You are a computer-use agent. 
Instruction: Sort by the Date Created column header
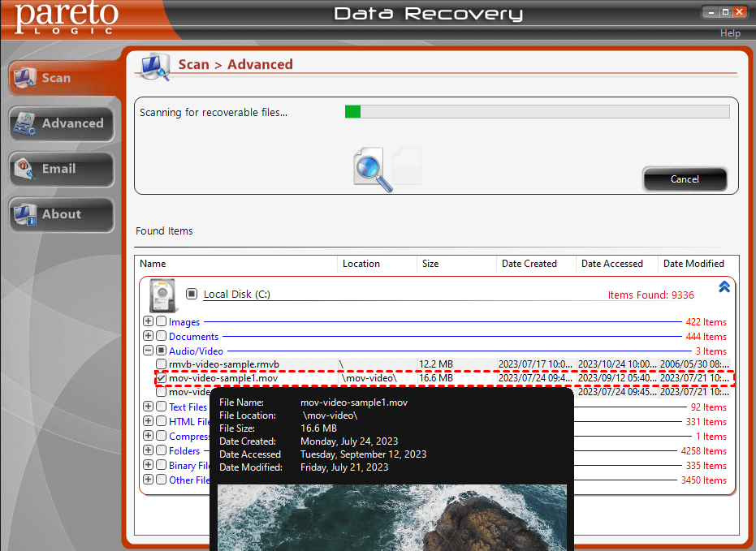pos(536,264)
